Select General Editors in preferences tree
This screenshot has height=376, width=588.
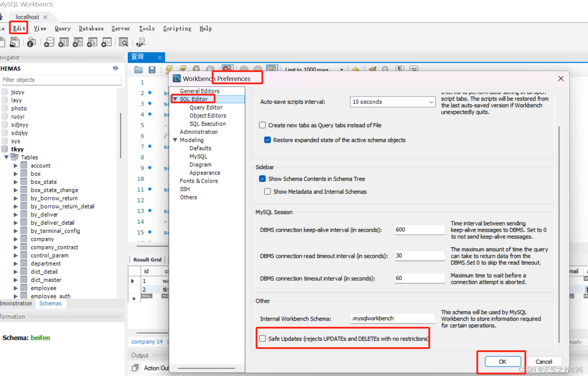click(x=200, y=91)
